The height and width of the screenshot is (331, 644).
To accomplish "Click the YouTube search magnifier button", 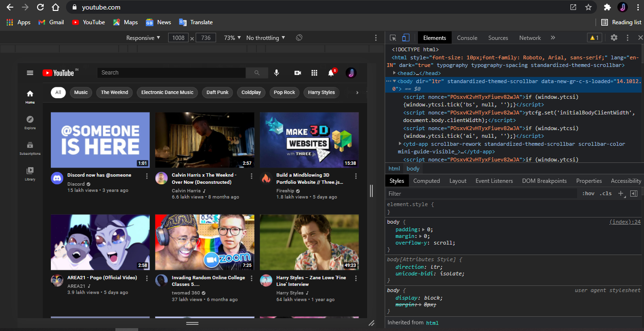I will pyautogui.click(x=257, y=73).
